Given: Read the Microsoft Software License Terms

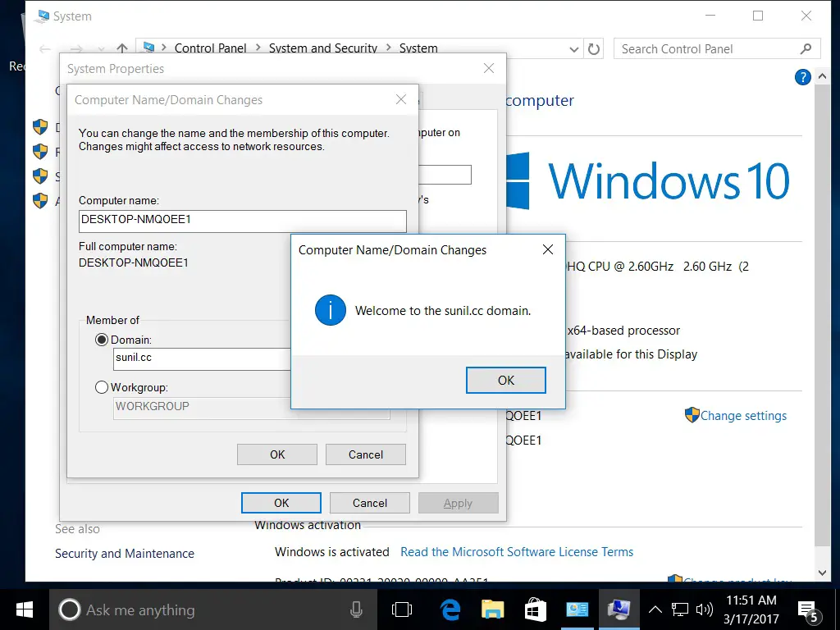Looking at the screenshot, I should [x=517, y=552].
